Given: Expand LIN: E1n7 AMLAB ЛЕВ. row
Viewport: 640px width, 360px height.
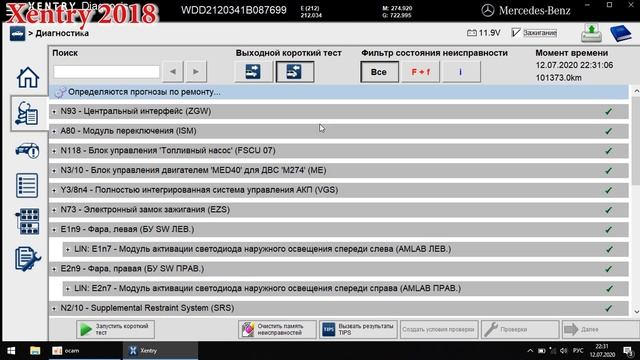Looking at the screenshot, I should click(x=68, y=249).
